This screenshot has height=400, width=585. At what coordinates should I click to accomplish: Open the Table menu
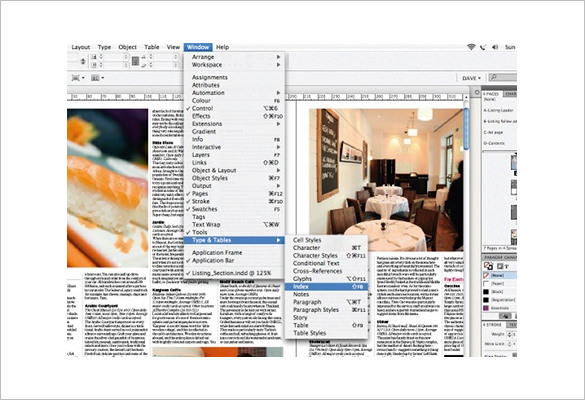tap(151, 47)
